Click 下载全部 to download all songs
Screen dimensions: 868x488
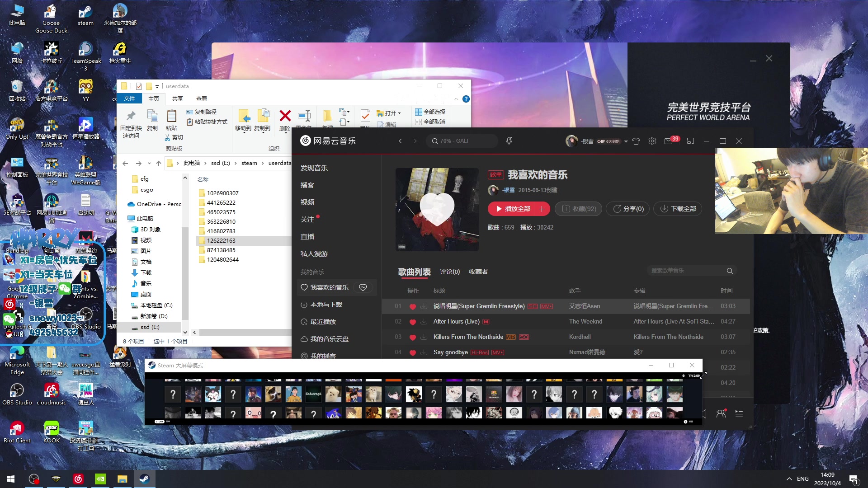point(678,209)
